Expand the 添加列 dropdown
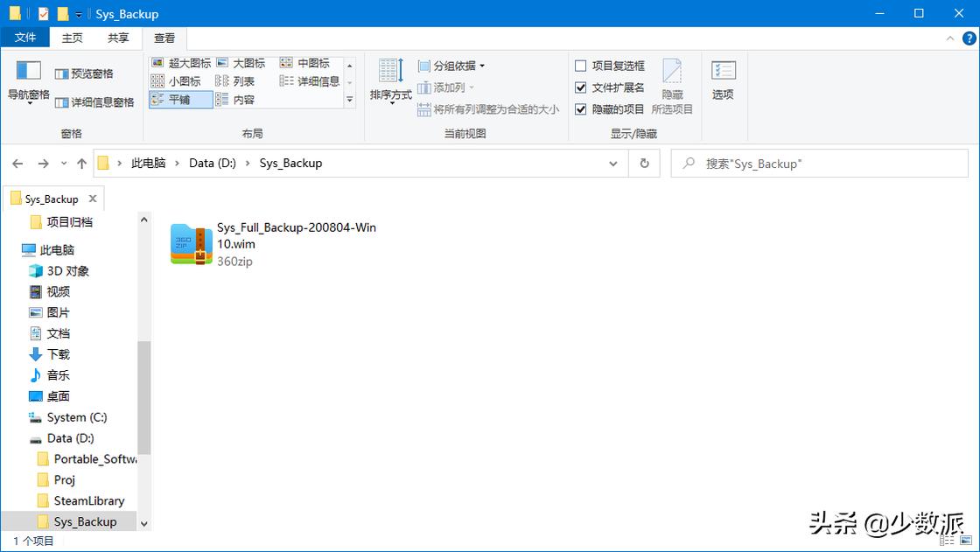Image resolution: width=980 pixels, height=552 pixels. pyautogui.click(x=447, y=86)
